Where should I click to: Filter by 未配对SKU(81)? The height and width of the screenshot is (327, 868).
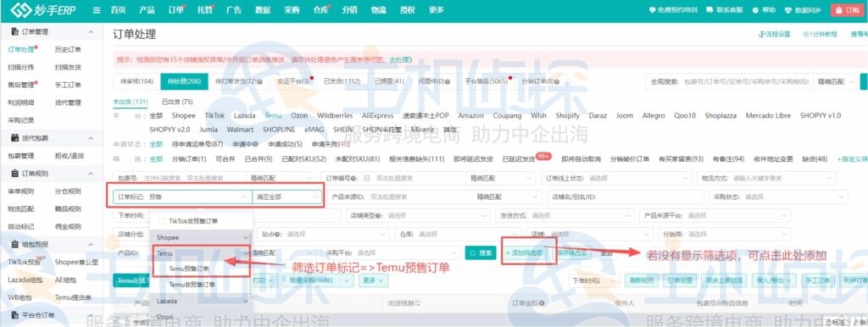coord(358,158)
